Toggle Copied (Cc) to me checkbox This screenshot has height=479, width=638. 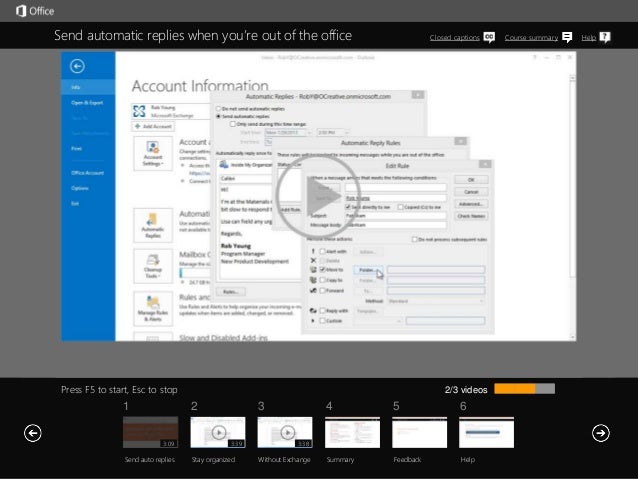pos(400,207)
